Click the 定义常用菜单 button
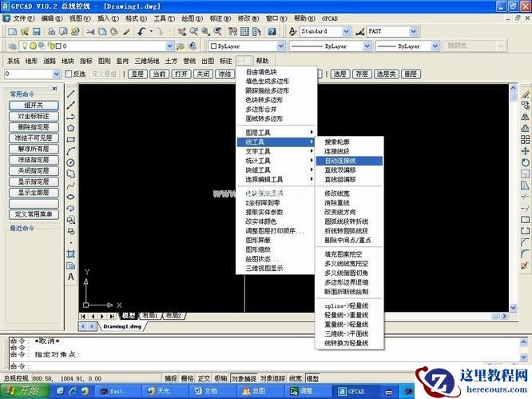This screenshot has width=532, height=399. 34,214
